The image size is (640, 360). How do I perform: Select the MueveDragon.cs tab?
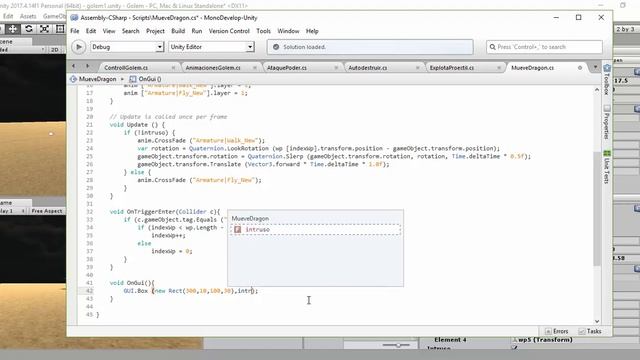point(532,68)
